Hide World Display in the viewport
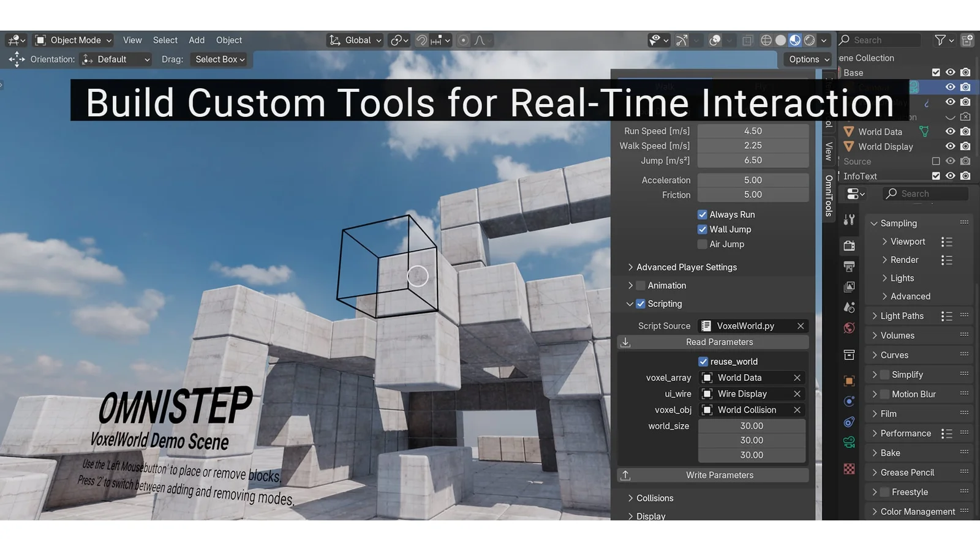The image size is (980, 551). pos(951,146)
